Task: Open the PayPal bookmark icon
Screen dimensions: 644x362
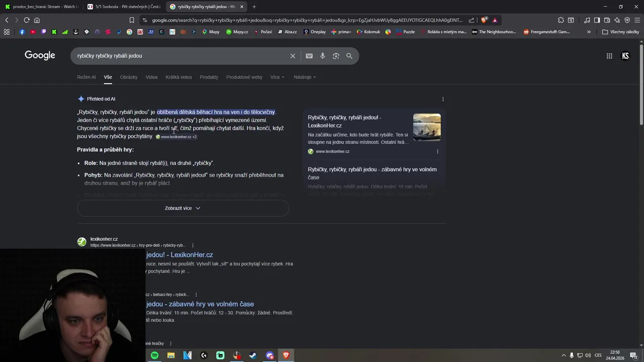Action: (x=119, y=32)
